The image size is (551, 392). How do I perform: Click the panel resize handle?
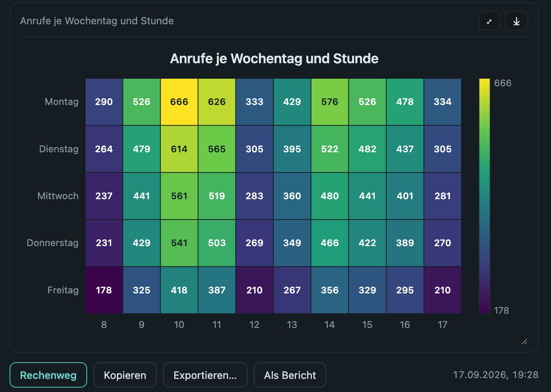tap(524, 342)
